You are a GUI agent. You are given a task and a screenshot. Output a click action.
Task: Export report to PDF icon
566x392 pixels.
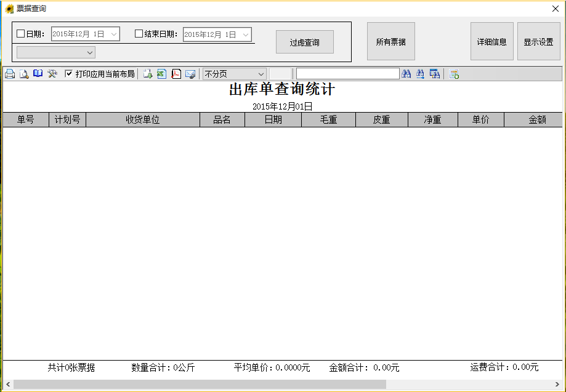tap(176, 74)
